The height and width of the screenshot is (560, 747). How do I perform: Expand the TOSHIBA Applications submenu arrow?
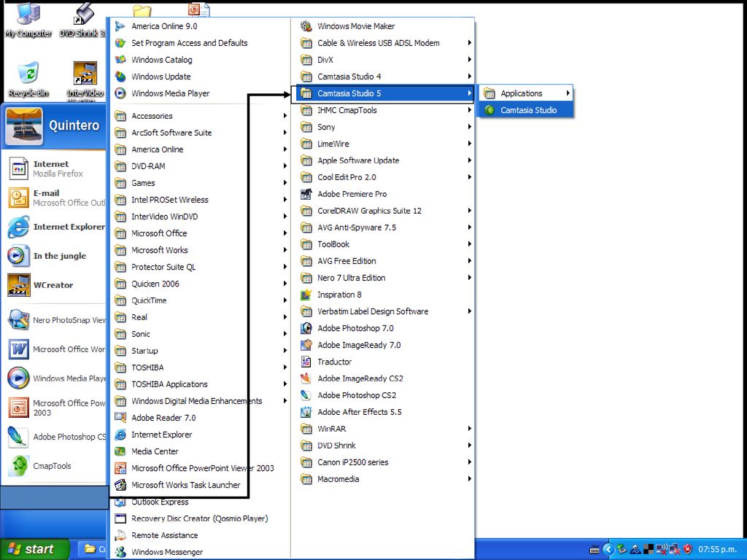pyautogui.click(x=285, y=384)
